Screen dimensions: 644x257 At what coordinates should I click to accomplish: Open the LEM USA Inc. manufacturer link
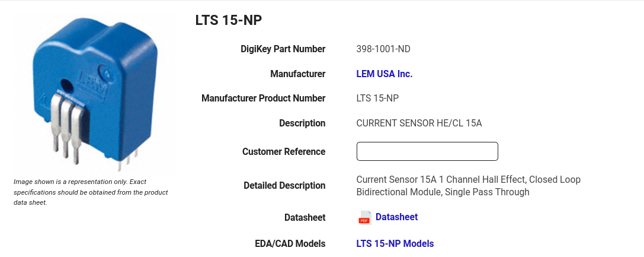pos(384,74)
